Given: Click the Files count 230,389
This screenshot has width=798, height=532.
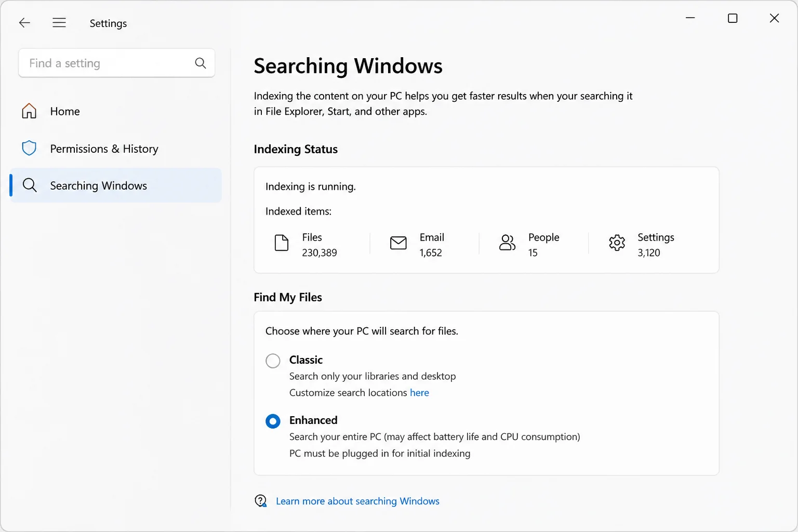Looking at the screenshot, I should click(x=320, y=252).
